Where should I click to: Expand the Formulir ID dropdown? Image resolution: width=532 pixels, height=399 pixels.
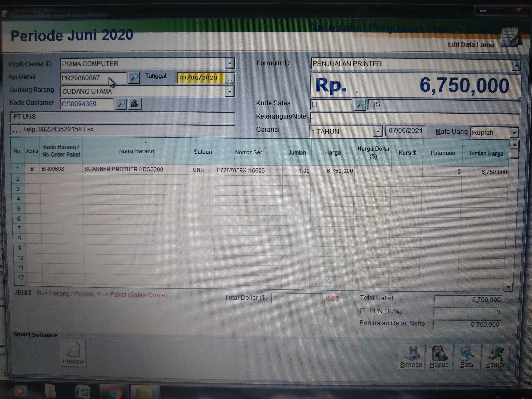pyautogui.click(x=516, y=65)
